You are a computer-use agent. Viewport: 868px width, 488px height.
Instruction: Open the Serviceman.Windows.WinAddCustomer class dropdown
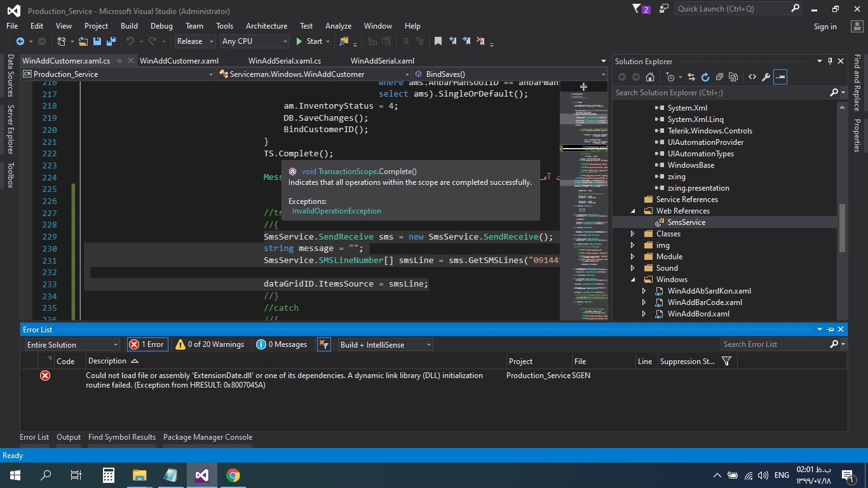coord(313,74)
